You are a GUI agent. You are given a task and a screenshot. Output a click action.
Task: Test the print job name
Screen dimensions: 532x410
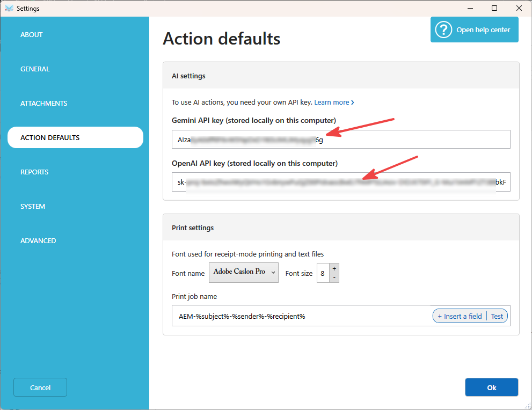[x=497, y=316]
